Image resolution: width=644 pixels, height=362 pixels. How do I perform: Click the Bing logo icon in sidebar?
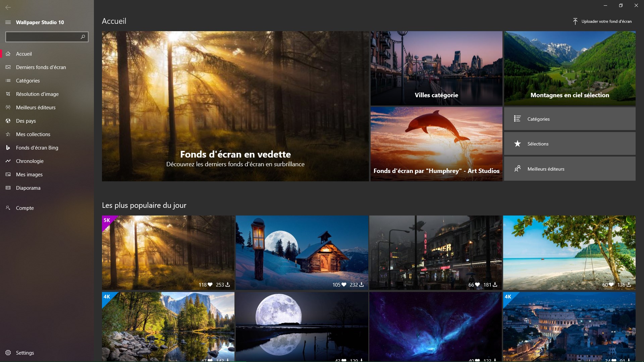tap(8, 148)
